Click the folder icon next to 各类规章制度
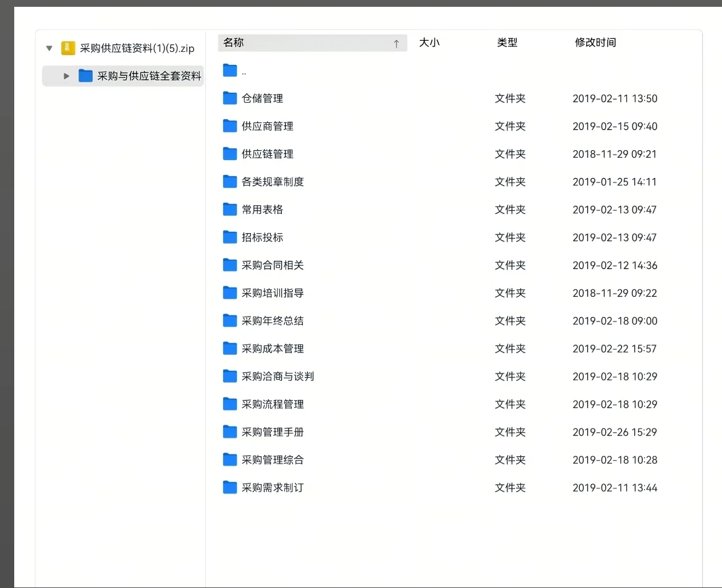The width and height of the screenshot is (722, 588). tap(229, 181)
